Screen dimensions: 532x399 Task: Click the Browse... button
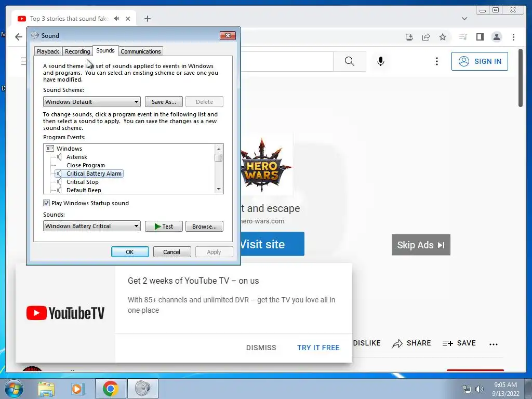point(204,227)
